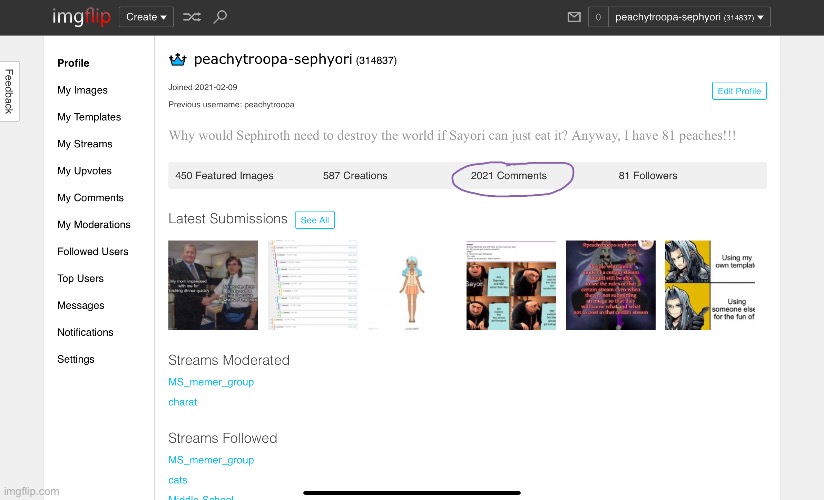
Task: Click the imgflip logo
Action: (81, 17)
